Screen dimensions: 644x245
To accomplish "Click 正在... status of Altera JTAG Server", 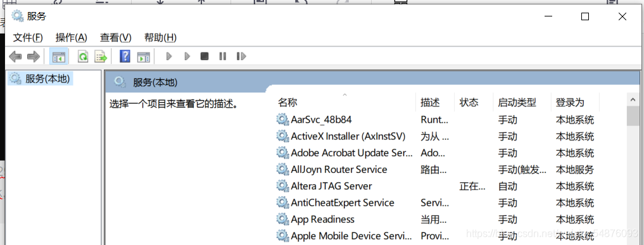I will [x=472, y=186].
